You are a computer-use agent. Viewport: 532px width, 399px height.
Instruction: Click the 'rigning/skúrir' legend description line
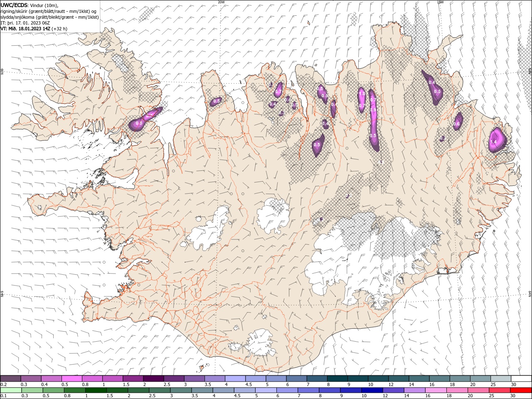49,11
